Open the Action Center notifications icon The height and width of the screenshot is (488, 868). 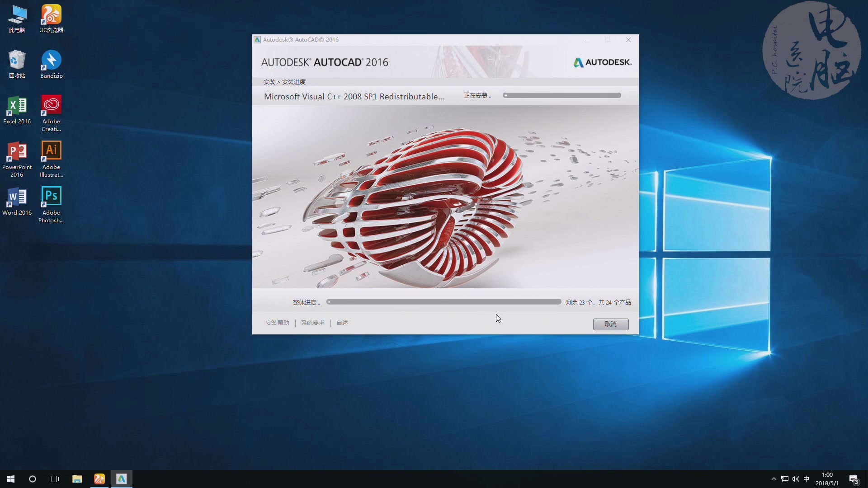point(854,479)
